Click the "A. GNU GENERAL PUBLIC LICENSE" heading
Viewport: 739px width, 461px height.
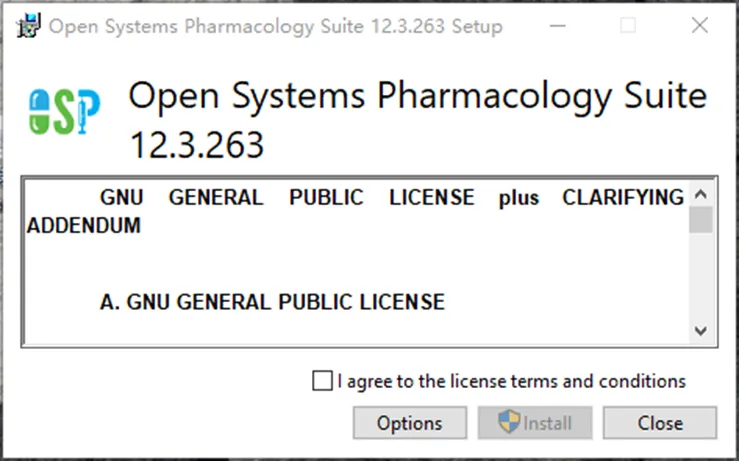tap(272, 302)
